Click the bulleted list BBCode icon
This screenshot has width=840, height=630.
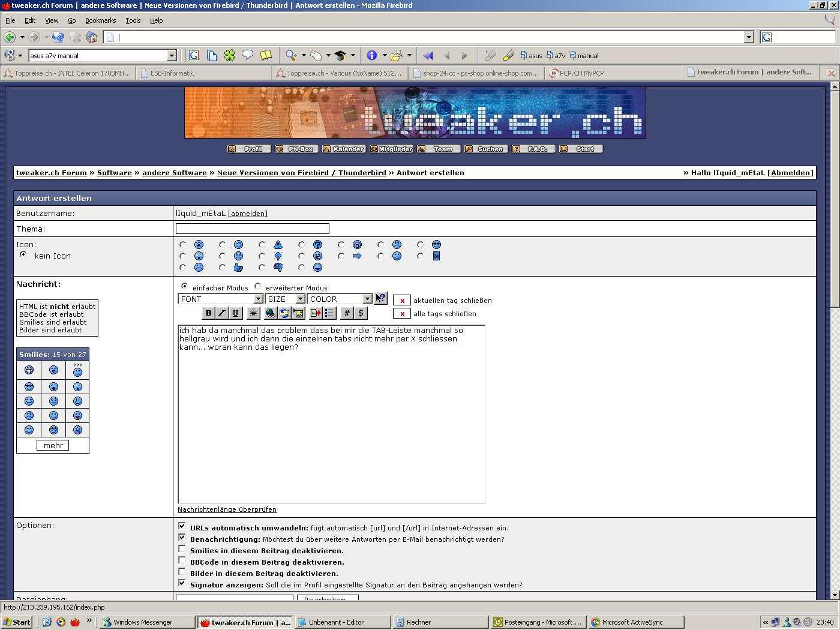pos(329,313)
